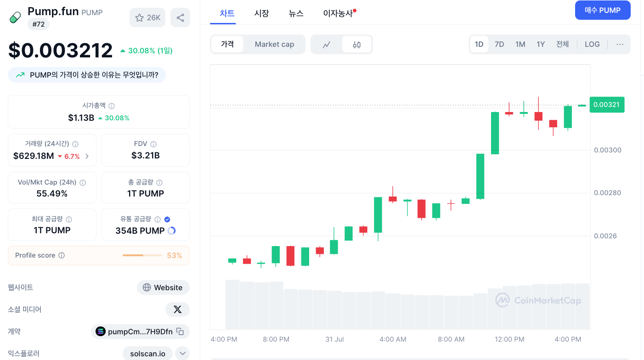Open the X social media link
Image resolution: width=644 pixels, height=360 pixels.
(177, 309)
